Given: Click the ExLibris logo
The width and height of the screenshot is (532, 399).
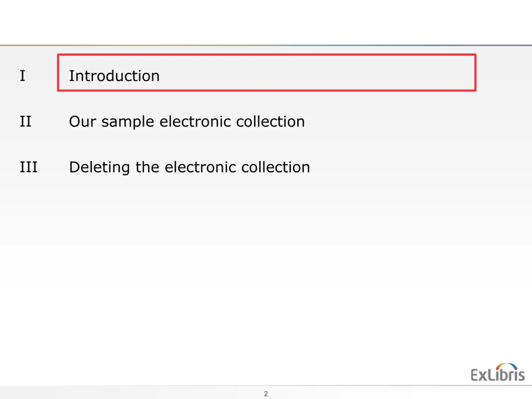Looking at the screenshot, I should pyautogui.click(x=498, y=372).
